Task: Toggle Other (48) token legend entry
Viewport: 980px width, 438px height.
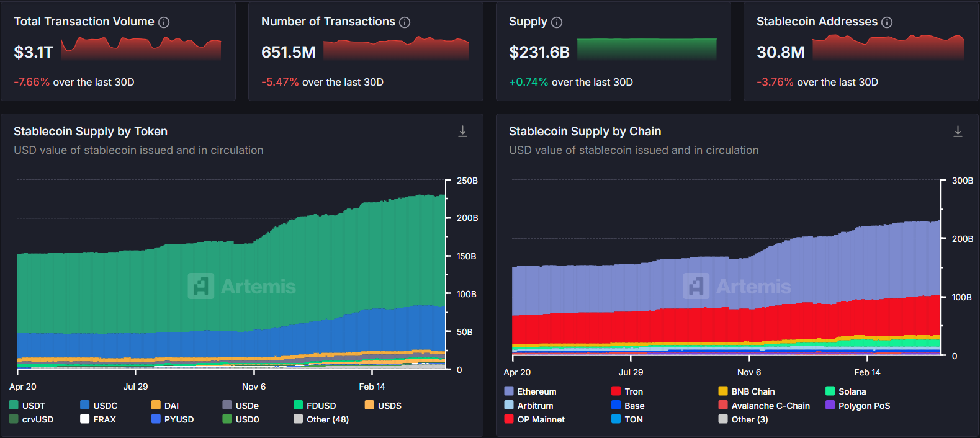Action: click(x=321, y=419)
